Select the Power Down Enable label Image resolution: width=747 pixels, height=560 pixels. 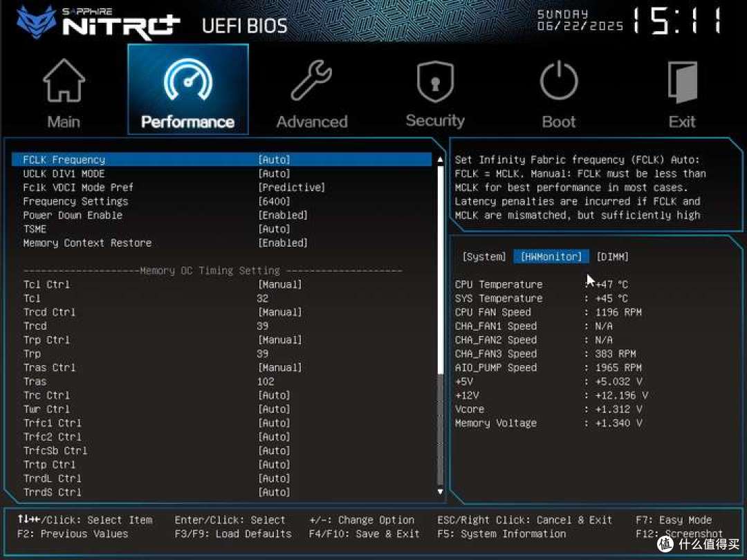coord(73,215)
